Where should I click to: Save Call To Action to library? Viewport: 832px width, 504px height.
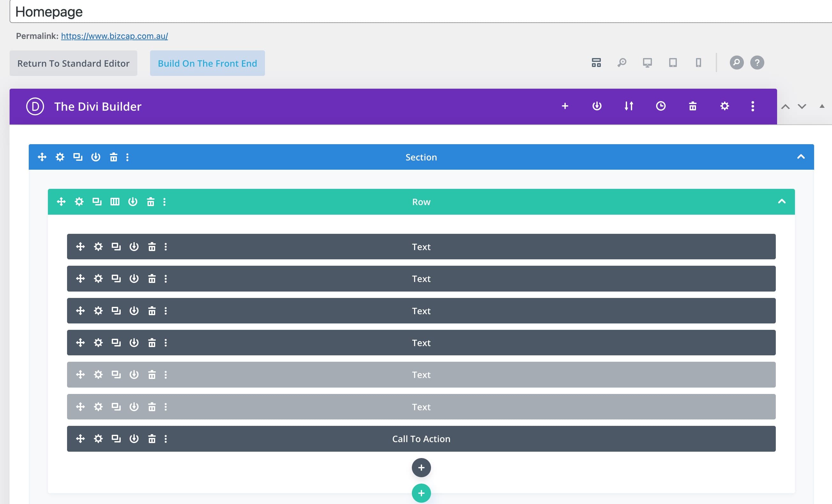coord(134,439)
